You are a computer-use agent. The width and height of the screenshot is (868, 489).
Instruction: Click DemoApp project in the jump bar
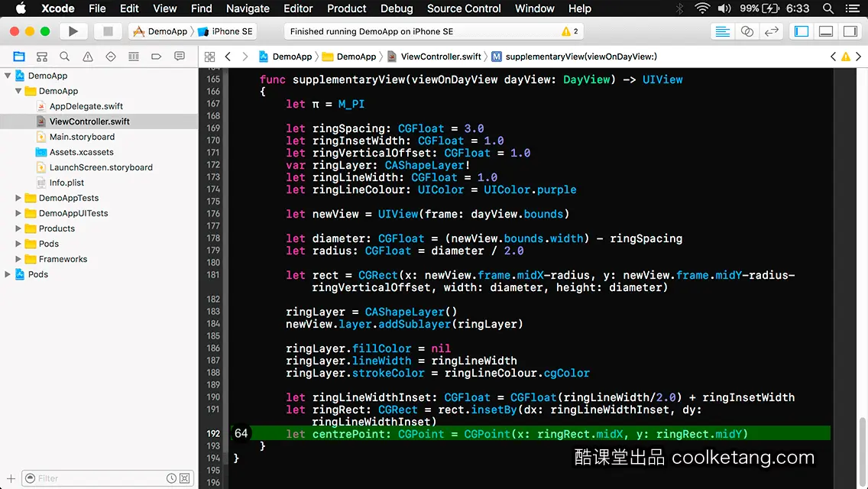click(x=286, y=57)
